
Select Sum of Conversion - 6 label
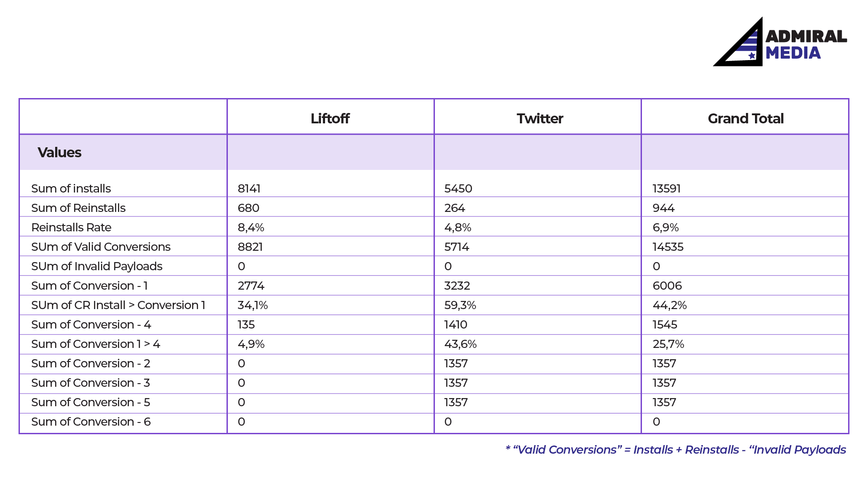click(91, 422)
